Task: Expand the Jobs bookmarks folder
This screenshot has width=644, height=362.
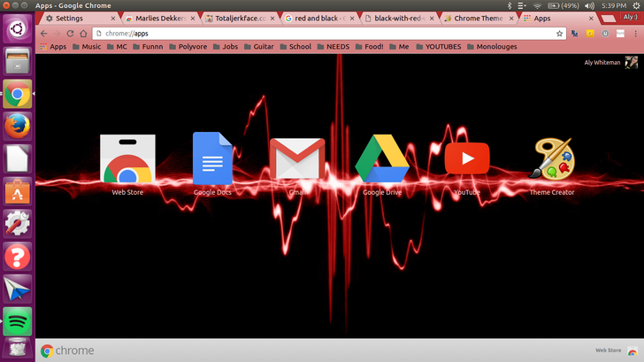Action: click(226, 47)
